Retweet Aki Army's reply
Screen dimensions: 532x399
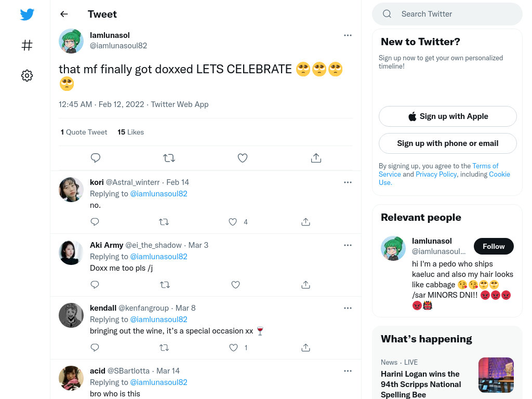[x=165, y=285]
